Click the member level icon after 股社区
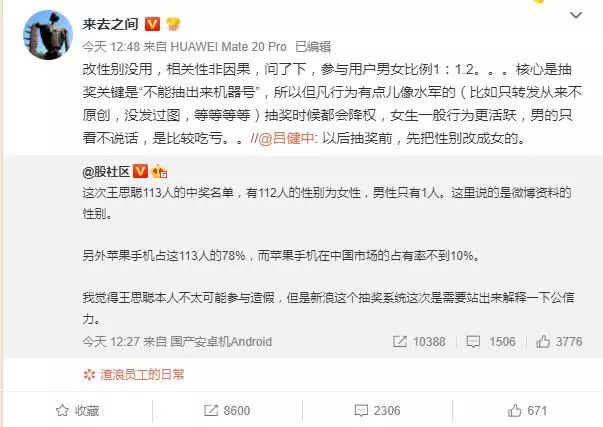603x427 pixels. [x=159, y=171]
